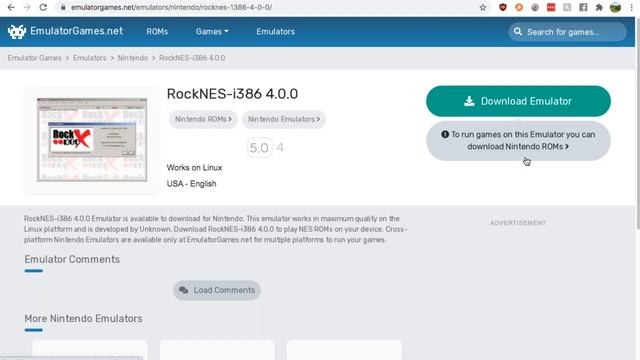This screenshot has width=640, height=360.
Task: Click the Works on Linux text
Action: pyautogui.click(x=194, y=168)
